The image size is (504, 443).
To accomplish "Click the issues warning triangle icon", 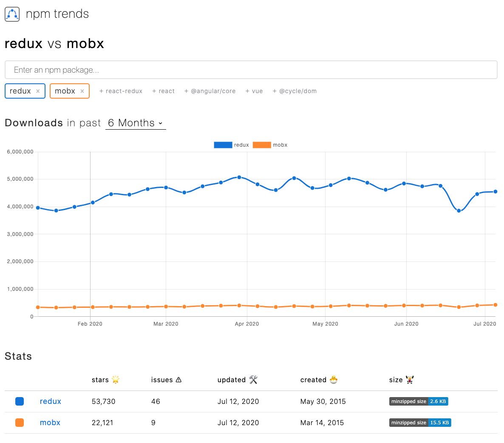I will (178, 380).
